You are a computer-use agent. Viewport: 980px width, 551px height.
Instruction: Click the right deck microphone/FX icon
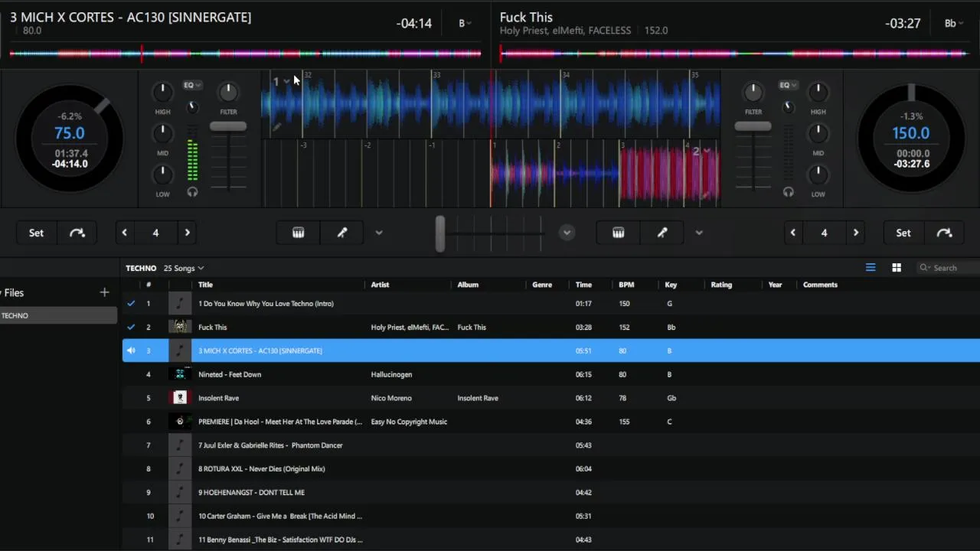(x=662, y=233)
